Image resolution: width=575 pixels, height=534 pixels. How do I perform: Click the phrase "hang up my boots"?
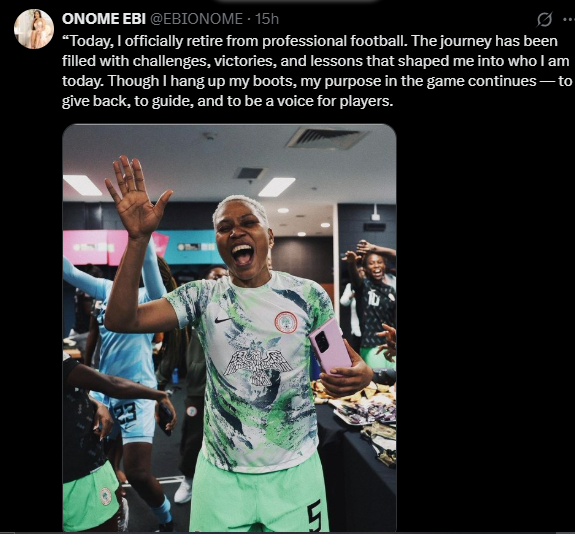pyautogui.click(x=233, y=81)
